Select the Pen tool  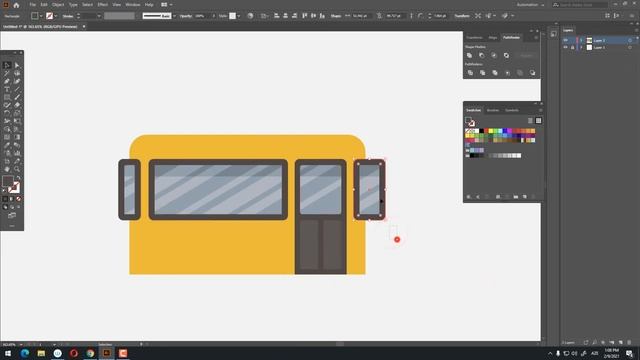coord(7,81)
